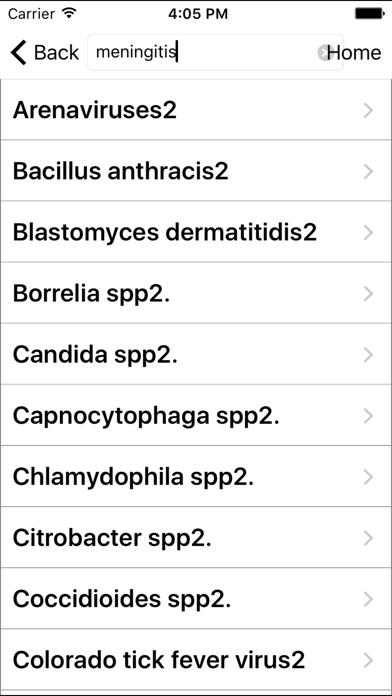Screen dimensions: 392x696
Task: Select the Borrelia spp2. row
Action: [x=196, y=293]
